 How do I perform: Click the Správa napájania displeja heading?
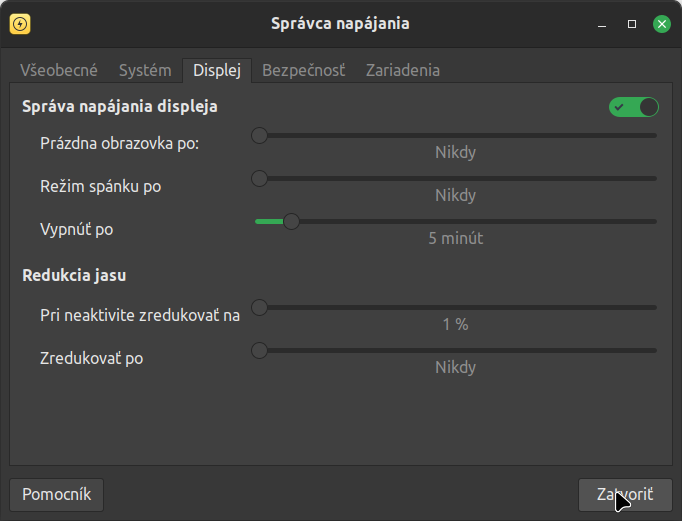point(120,105)
